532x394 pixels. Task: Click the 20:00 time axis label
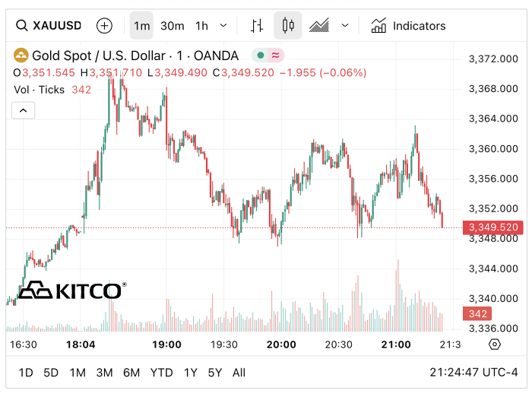click(x=281, y=345)
